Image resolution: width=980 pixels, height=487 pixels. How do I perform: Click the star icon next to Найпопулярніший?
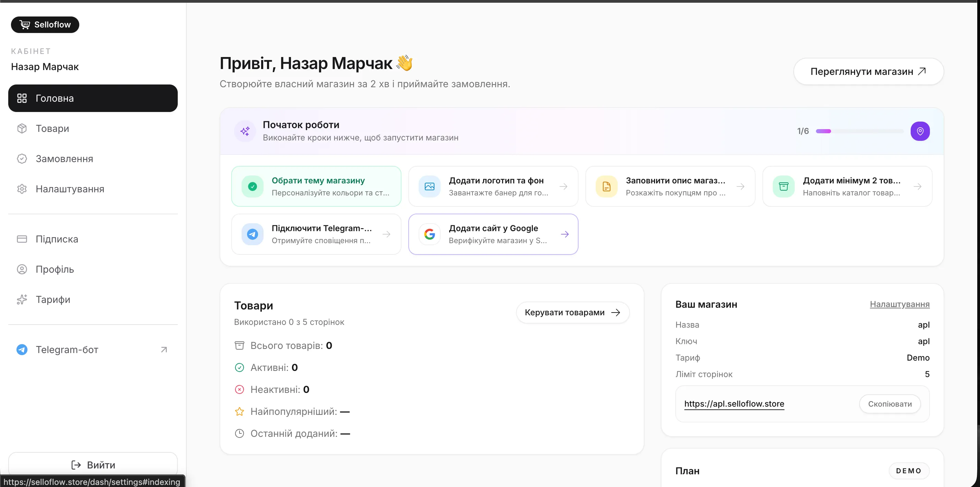click(x=239, y=411)
